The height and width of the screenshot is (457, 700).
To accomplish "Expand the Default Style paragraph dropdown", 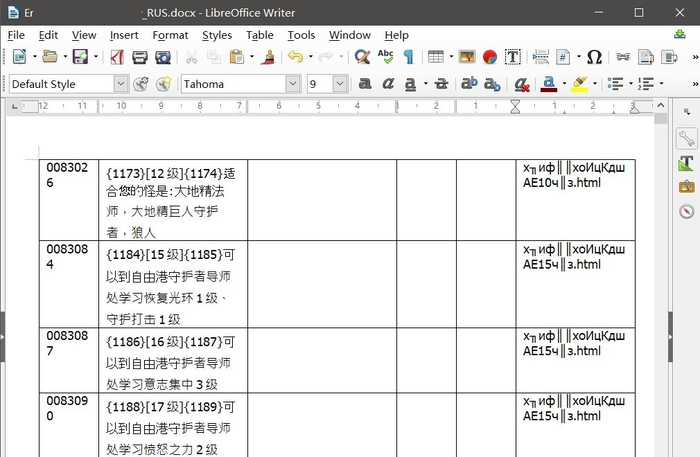I will [x=121, y=84].
